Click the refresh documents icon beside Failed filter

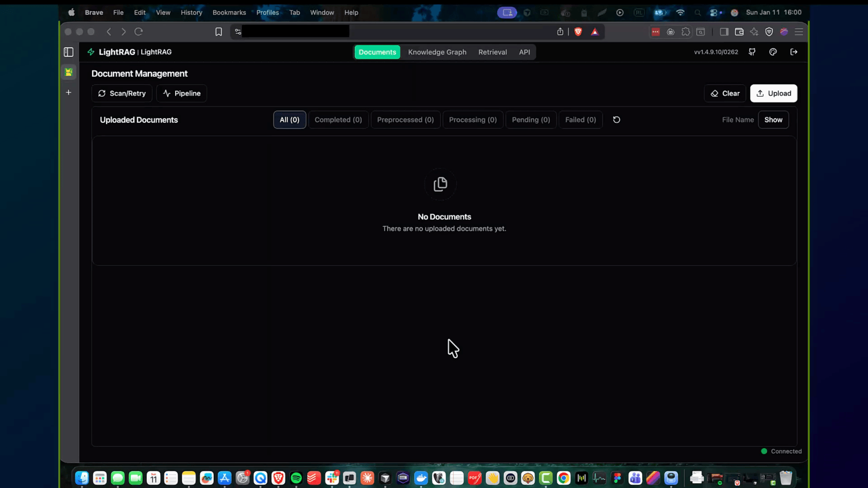(x=616, y=120)
